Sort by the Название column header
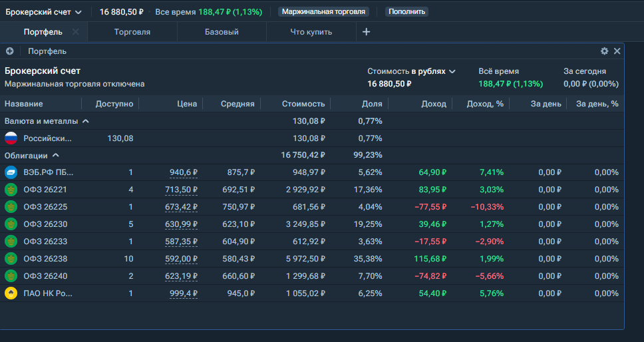The image size is (644, 342). pyautogui.click(x=24, y=104)
